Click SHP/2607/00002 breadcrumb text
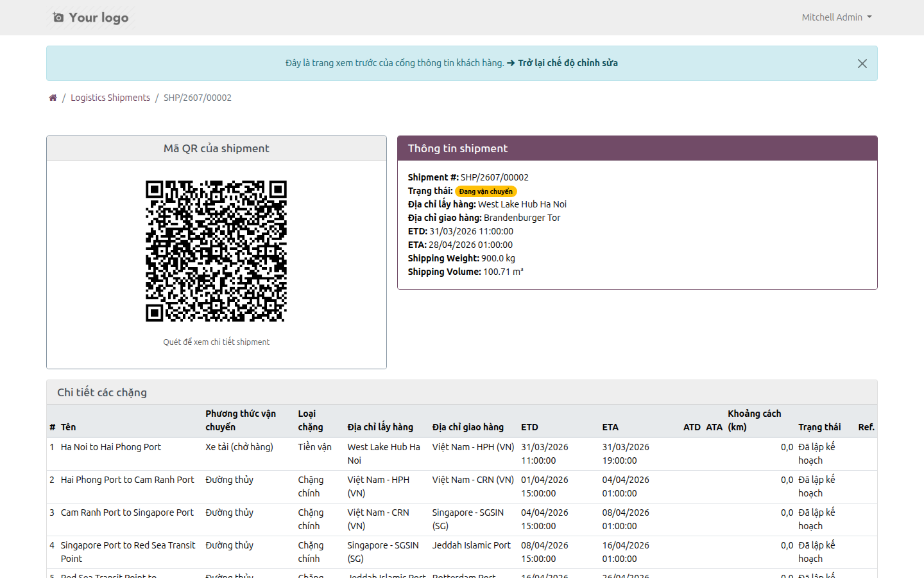Viewport: 924px width, 578px height. coord(198,98)
